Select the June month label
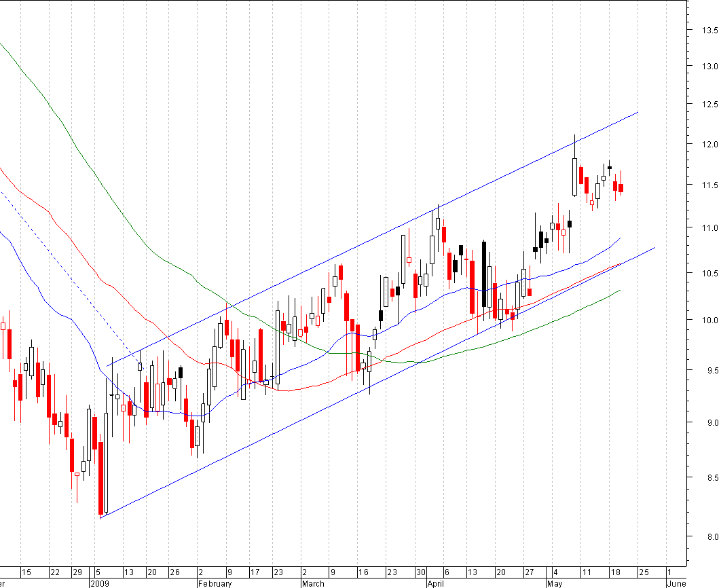 pos(676,584)
